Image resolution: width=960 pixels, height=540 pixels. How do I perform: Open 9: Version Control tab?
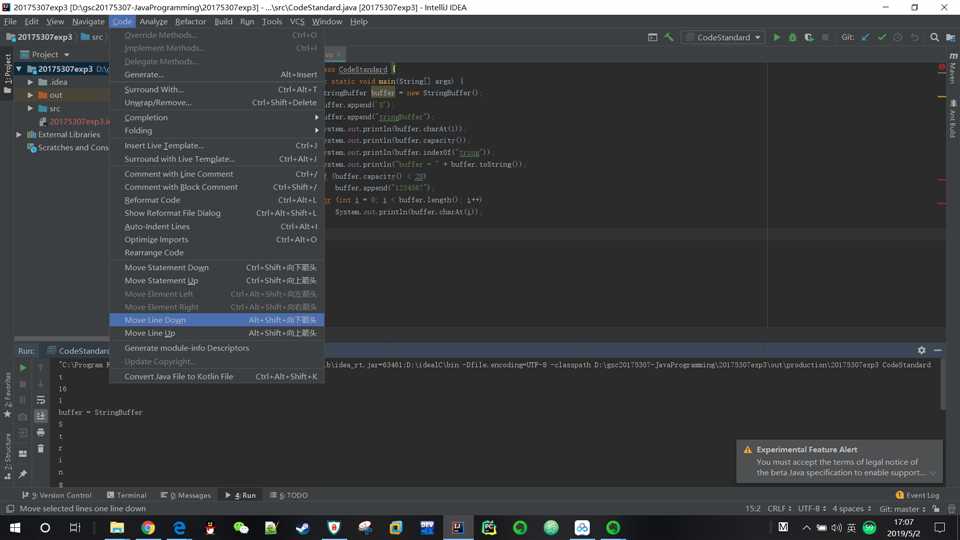pos(57,495)
